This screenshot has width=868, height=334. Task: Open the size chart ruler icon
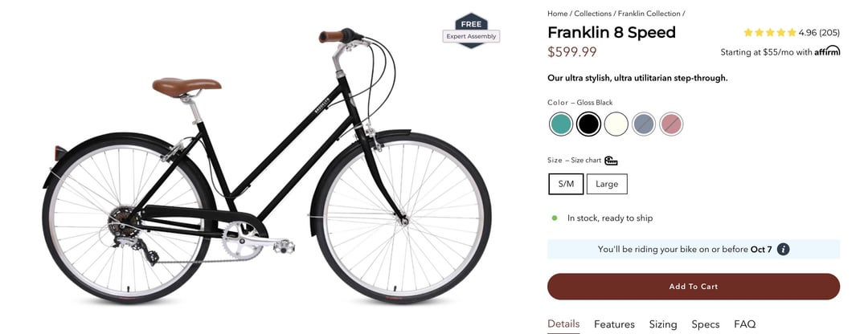tap(611, 161)
